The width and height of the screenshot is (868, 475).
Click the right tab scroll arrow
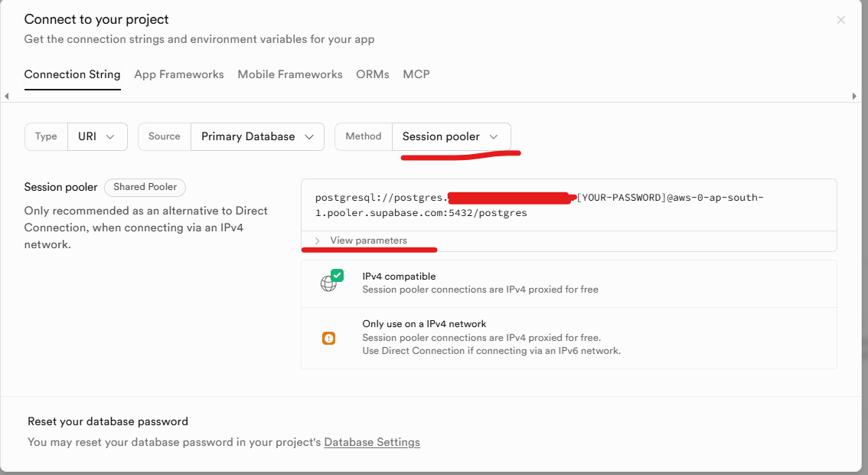pos(854,96)
